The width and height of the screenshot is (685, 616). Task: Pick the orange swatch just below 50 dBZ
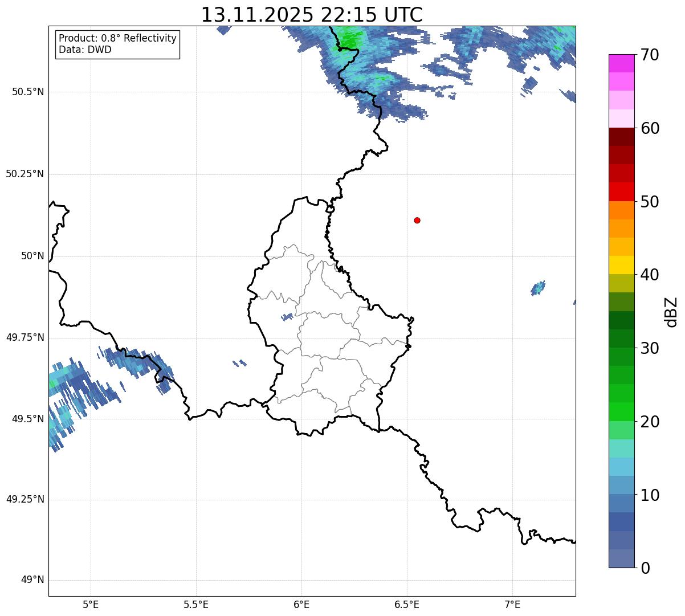[x=622, y=211]
